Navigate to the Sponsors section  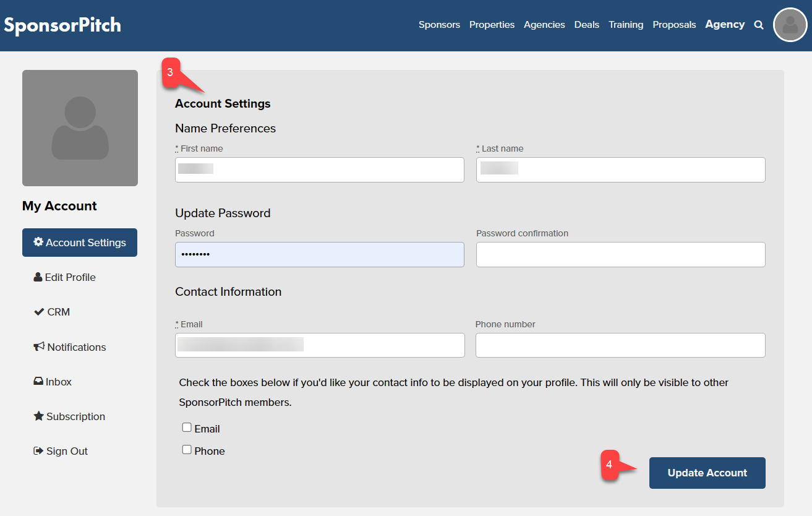point(439,24)
